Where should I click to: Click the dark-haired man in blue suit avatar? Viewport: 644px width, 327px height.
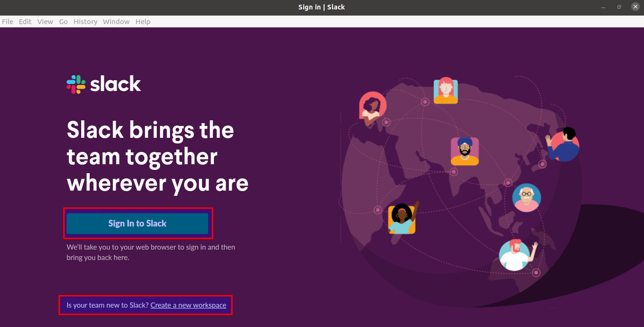pyautogui.click(x=563, y=144)
